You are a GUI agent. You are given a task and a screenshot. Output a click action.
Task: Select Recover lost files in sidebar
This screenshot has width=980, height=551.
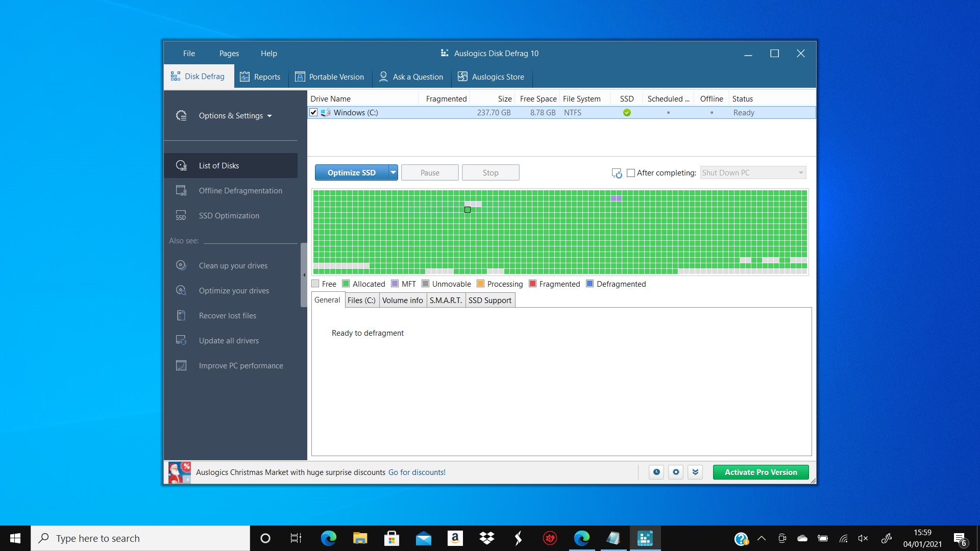(x=227, y=315)
